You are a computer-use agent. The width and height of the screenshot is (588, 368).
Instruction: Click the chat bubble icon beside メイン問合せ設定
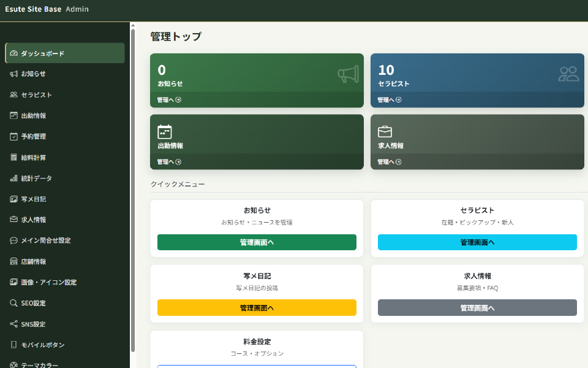pos(14,240)
